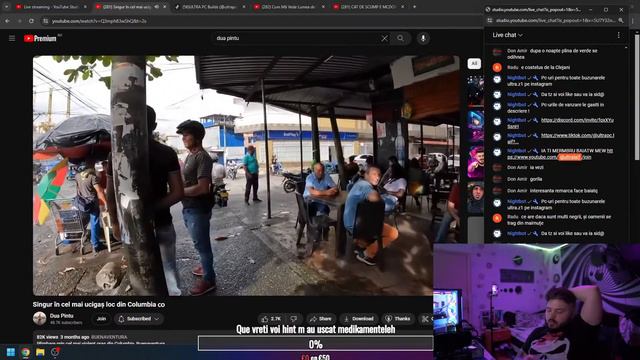Viewport: 640px width, 360px height.
Task: Dislike the video with thumbs down
Action: (293, 319)
